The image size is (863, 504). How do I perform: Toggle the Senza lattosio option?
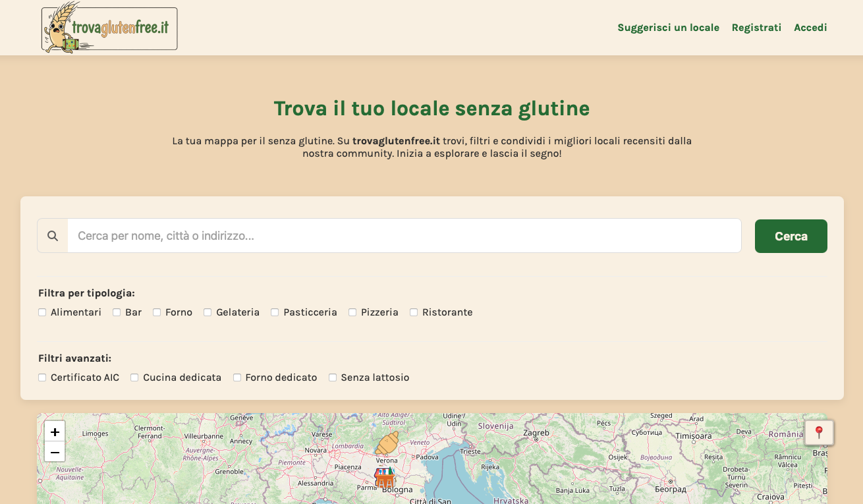pyautogui.click(x=333, y=377)
